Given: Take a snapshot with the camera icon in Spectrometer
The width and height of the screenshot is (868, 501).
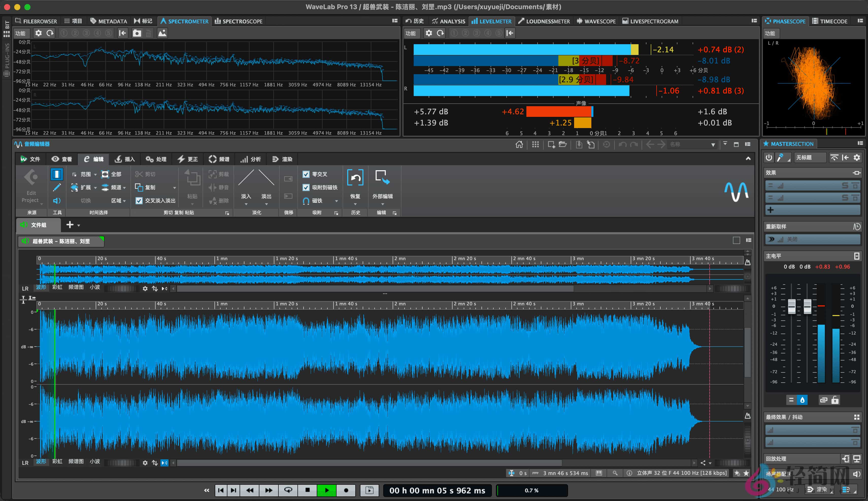Looking at the screenshot, I should click(x=137, y=33).
